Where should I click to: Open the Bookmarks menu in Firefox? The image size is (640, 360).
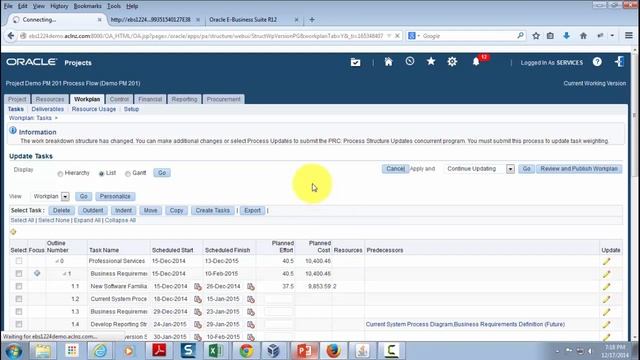[x=87, y=6]
